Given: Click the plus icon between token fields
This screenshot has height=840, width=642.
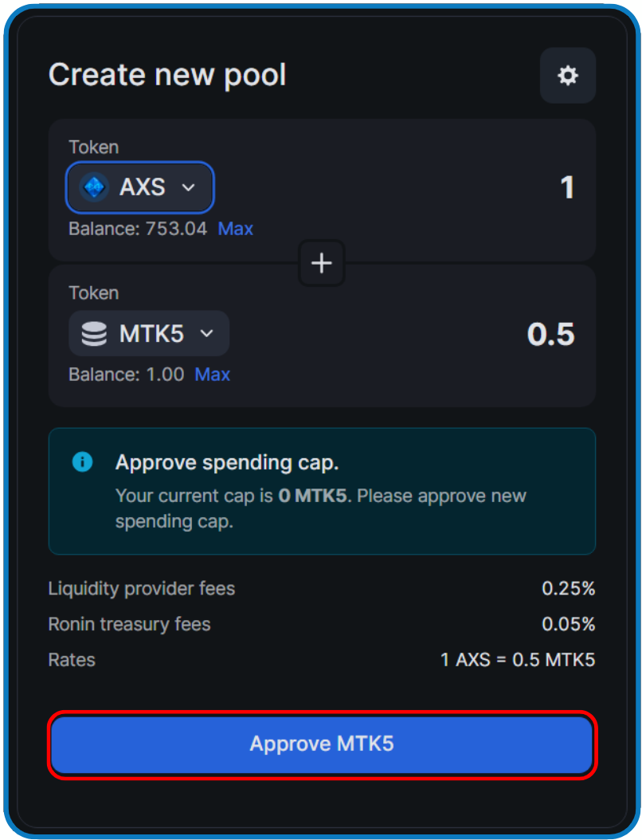Looking at the screenshot, I should click(x=321, y=263).
